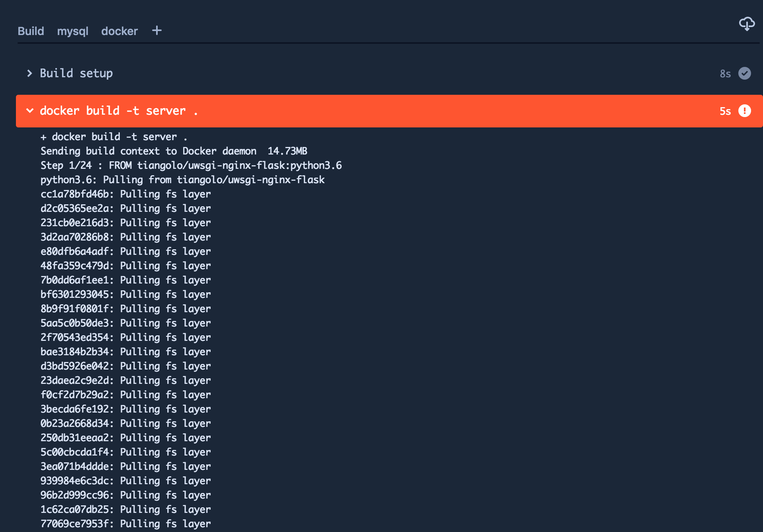Click the plus icon to add a tab
The height and width of the screenshot is (532, 763).
[x=157, y=30]
